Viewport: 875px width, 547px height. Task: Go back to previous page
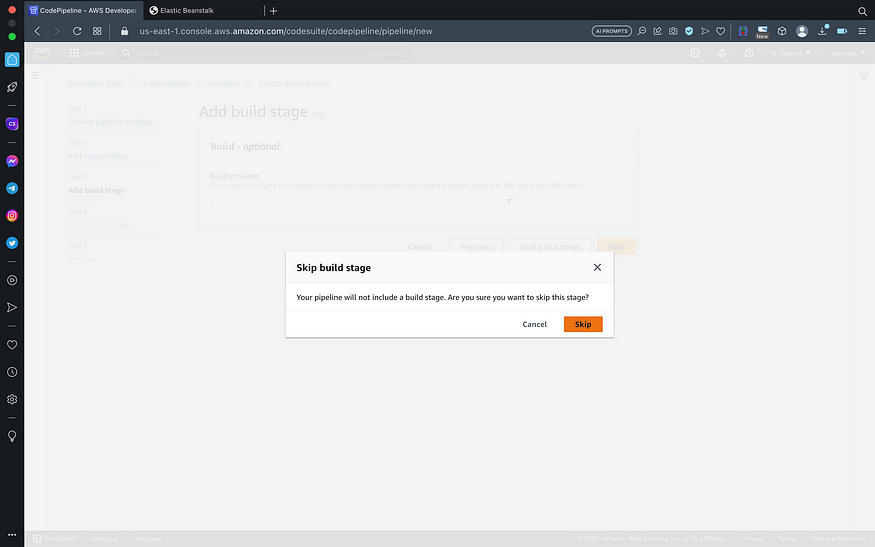[x=37, y=31]
